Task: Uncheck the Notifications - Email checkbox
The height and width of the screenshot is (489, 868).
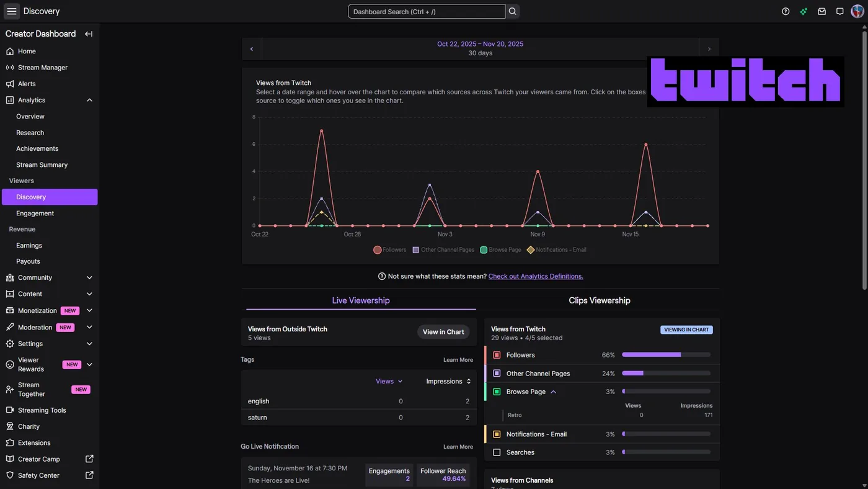Action: pos(497,434)
